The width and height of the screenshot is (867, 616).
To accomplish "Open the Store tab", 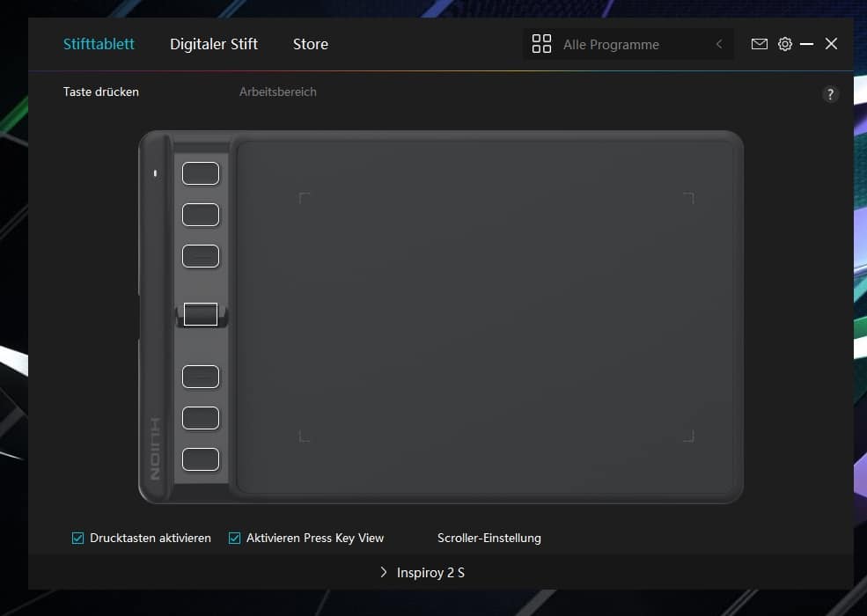I will (310, 44).
